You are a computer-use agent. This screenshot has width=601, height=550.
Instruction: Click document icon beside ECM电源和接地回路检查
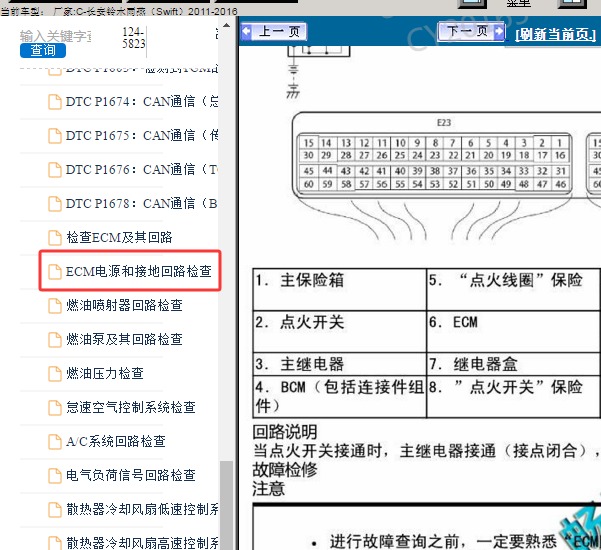[x=55, y=272]
